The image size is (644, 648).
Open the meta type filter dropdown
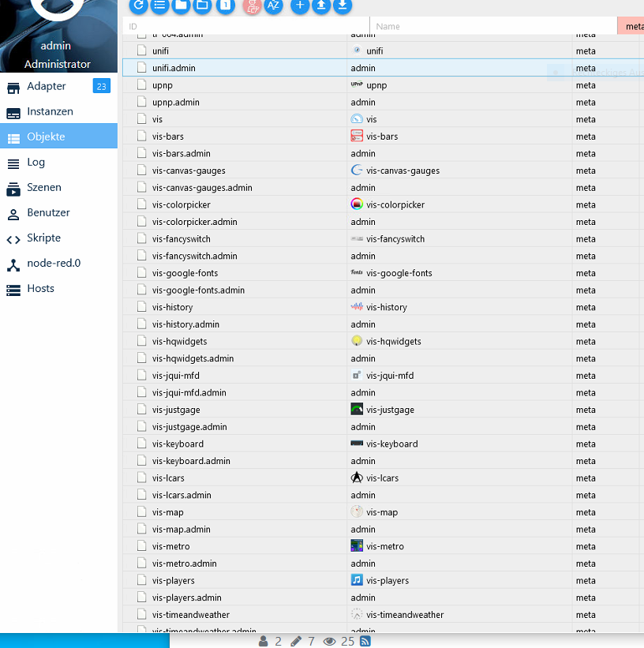[631, 26]
